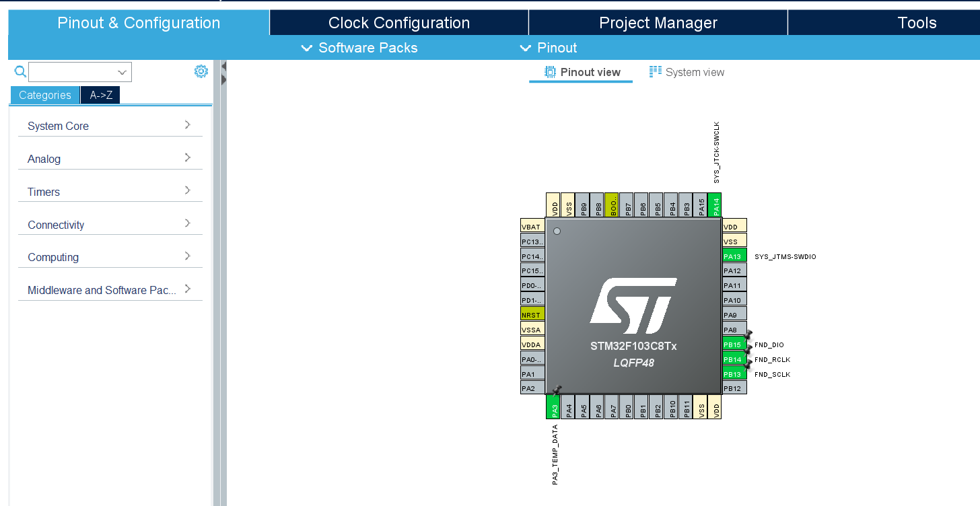Open the Tools tab
Image resolution: width=980 pixels, height=506 pixels.
click(917, 23)
